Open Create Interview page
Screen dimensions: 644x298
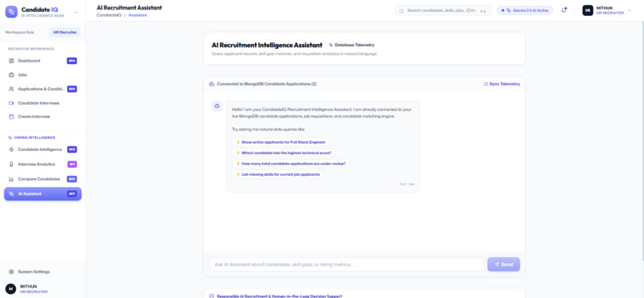point(42,117)
